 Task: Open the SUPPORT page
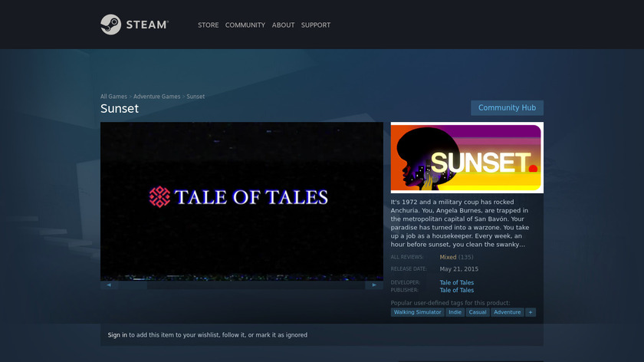coord(315,25)
